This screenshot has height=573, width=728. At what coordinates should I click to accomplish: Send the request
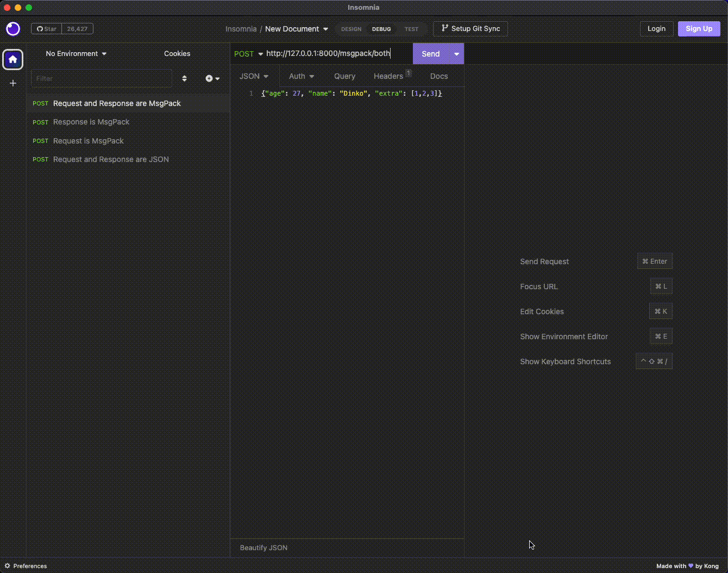[x=431, y=54]
